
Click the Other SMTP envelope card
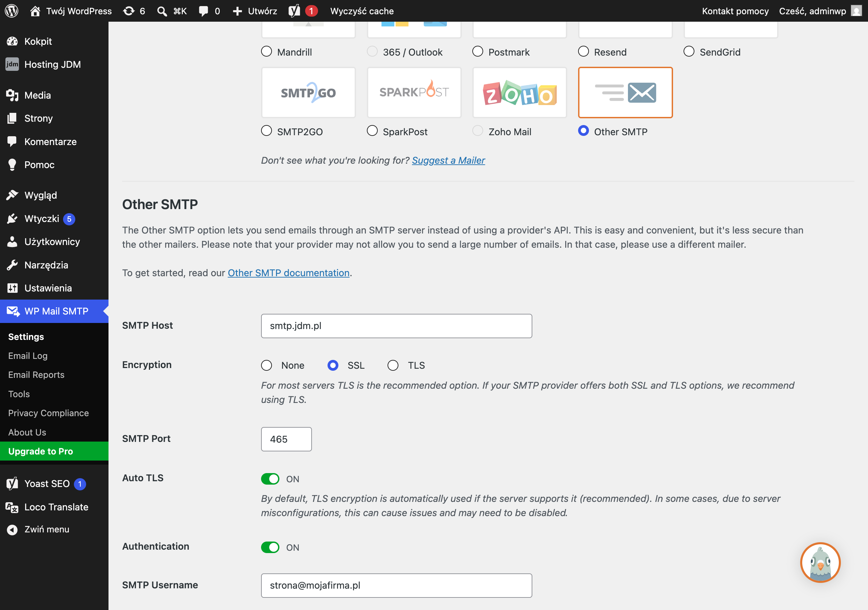click(x=625, y=93)
